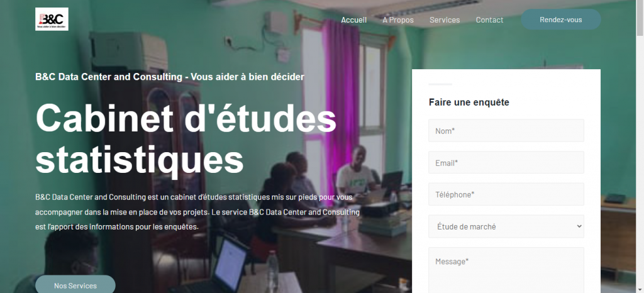Screen dimensions: 644x293
Task: Click the Nos Services button
Action: [x=75, y=285]
